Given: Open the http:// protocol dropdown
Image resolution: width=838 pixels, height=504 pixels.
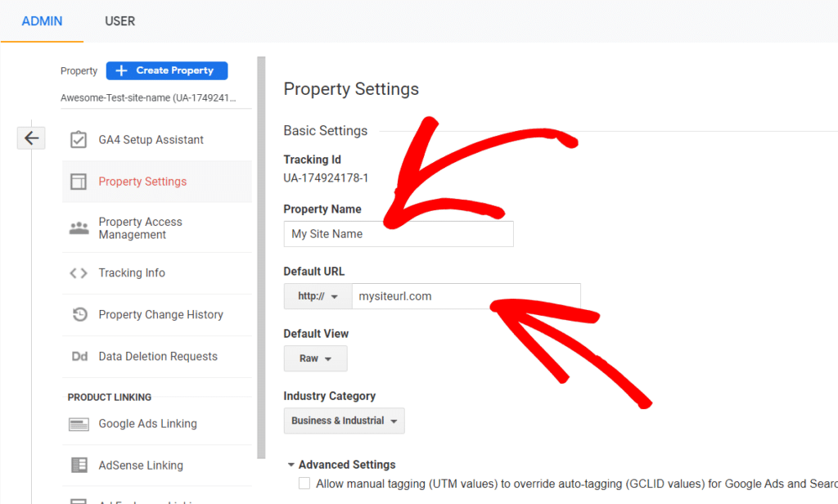Looking at the screenshot, I should pyautogui.click(x=318, y=296).
